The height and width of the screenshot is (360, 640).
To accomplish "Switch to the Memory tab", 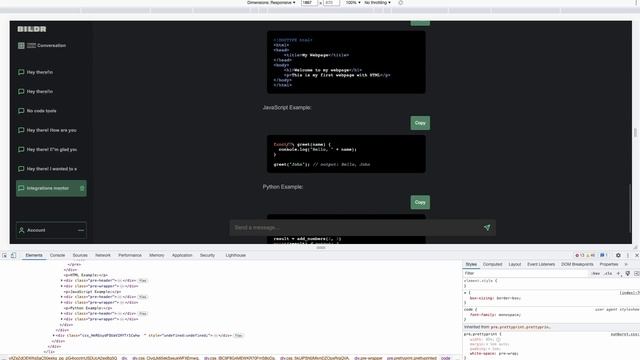I will coord(157,255).
